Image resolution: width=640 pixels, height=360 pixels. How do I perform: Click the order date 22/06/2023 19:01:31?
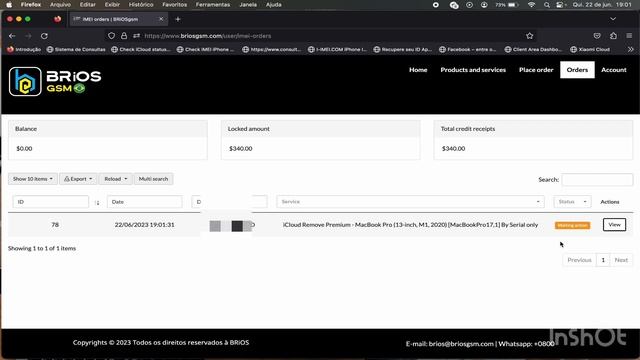tap(144, 224)
